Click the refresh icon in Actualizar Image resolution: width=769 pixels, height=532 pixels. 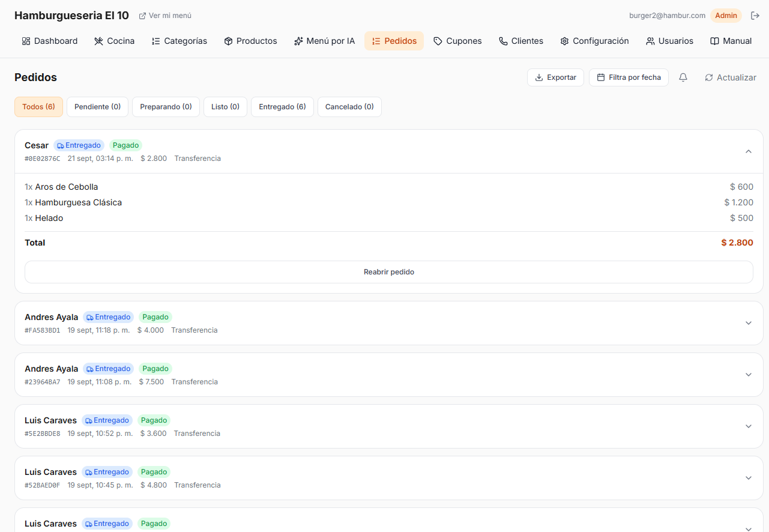click(709, 77)
